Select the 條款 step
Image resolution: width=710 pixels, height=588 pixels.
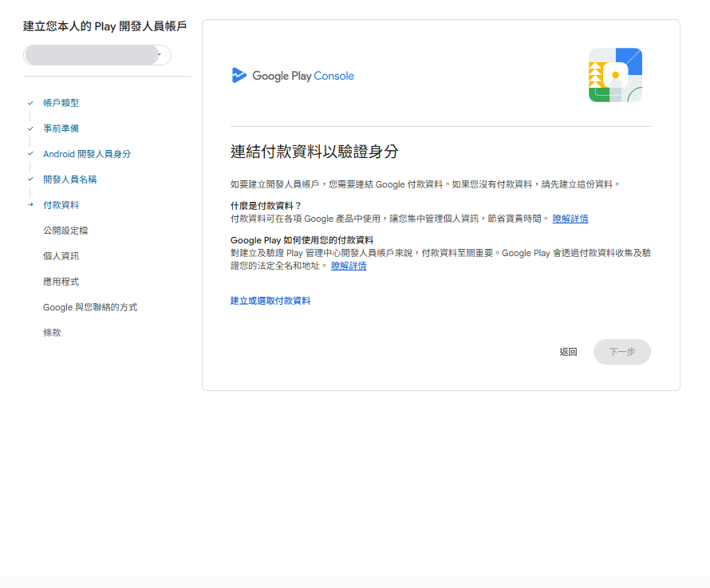point(52,333)
